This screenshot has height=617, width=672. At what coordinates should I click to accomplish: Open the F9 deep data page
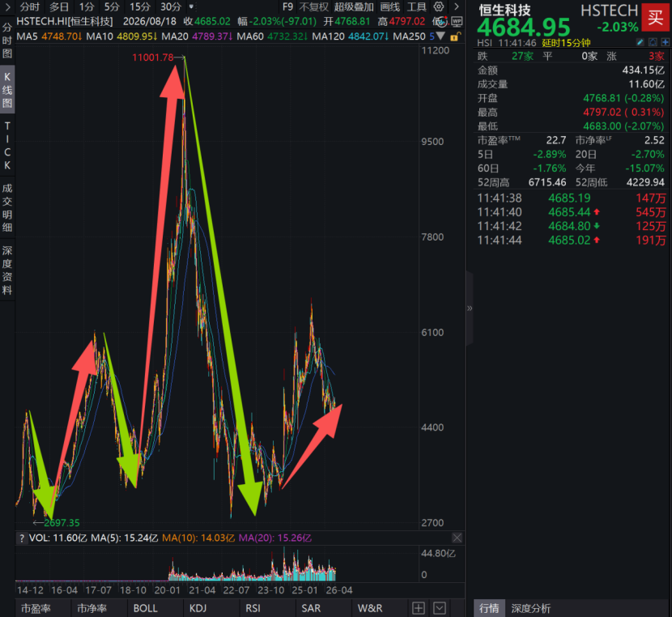287,6
